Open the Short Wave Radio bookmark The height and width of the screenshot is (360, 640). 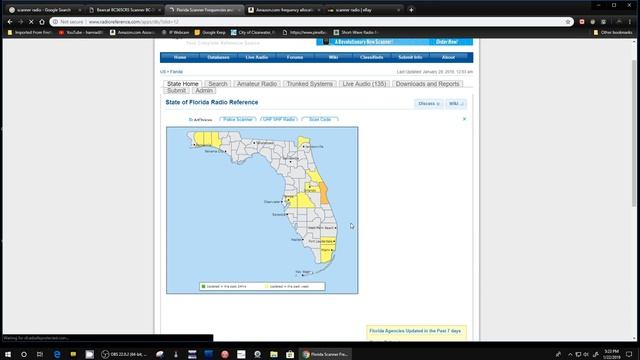pyautogui.click(x=356, y=32)
